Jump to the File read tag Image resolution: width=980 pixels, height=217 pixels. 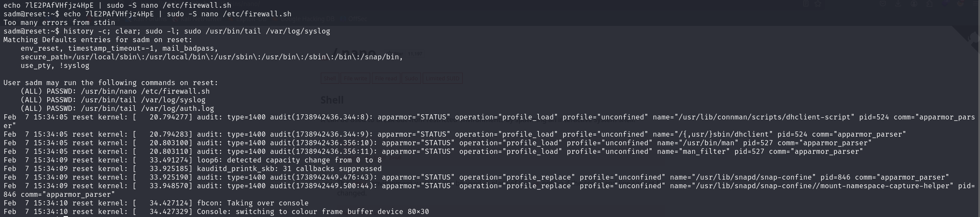click(x=386, y=79)
